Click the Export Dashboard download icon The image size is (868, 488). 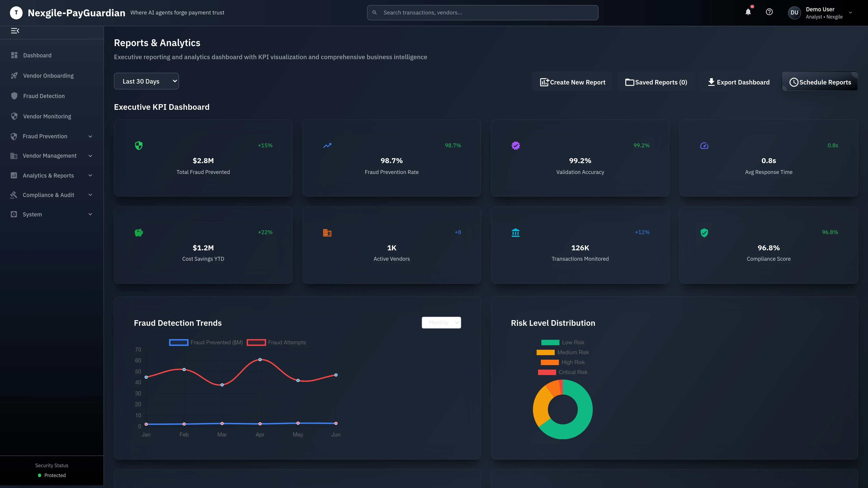tap(711, 82)
